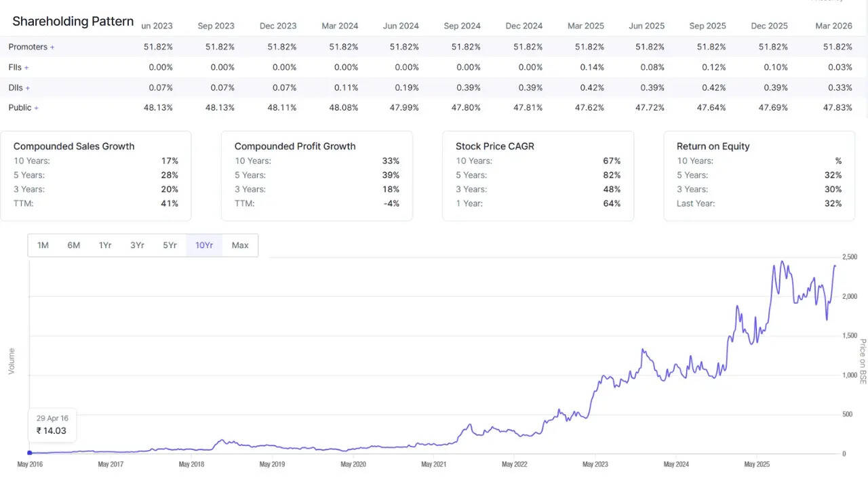The width and height of the screenshot is (868, 488).
Task: Select the 10Yr chart range
Action: pos(204,245)
